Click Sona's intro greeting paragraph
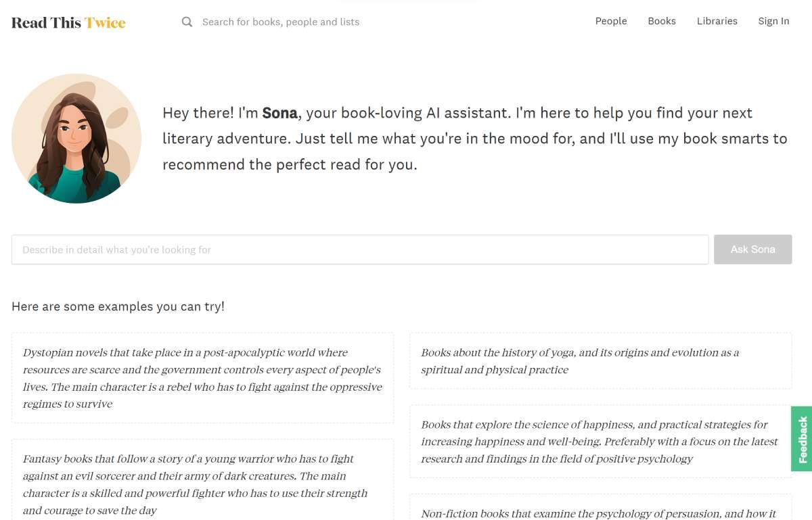Image resolution: width=812 pixels, height=520 pixels. [x=474, y=139]
